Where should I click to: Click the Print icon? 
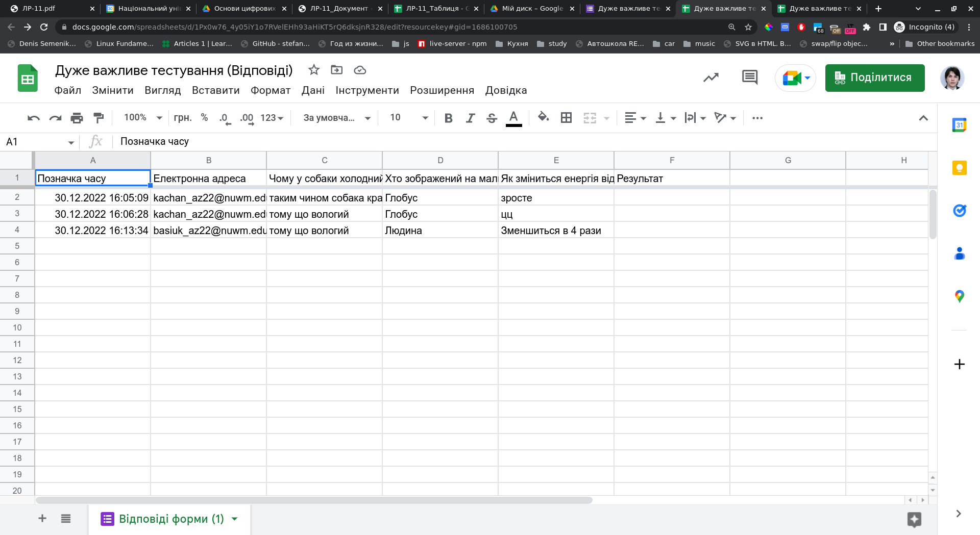[x=77, y=118]
